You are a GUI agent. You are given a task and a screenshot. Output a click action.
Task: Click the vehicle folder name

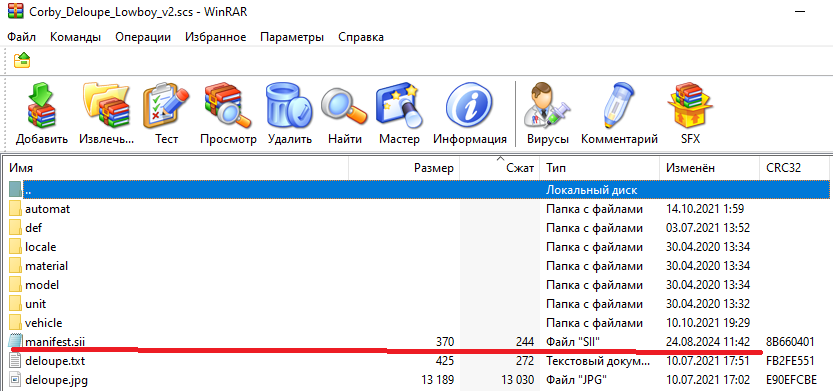click(x=44, y=323)
